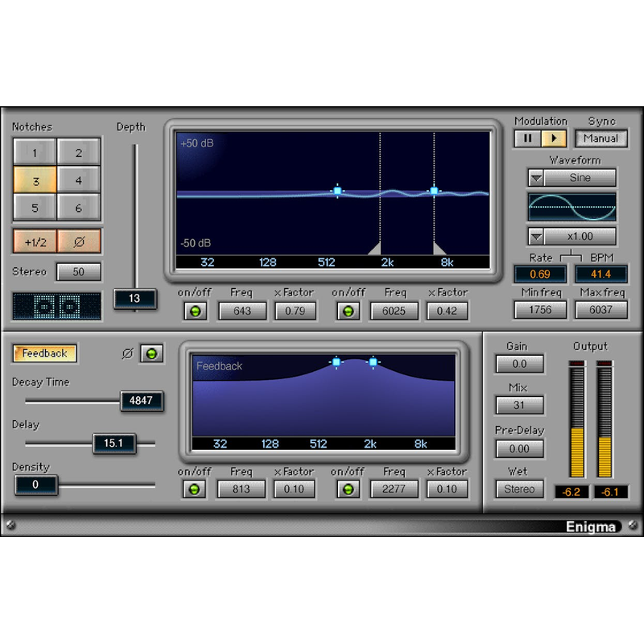Select notch count 4
The image size is (644, 644).
pos(78,180)
